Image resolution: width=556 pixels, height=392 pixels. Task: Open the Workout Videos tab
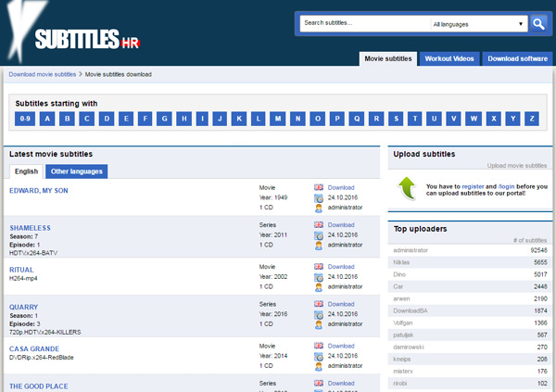(449, 58)
